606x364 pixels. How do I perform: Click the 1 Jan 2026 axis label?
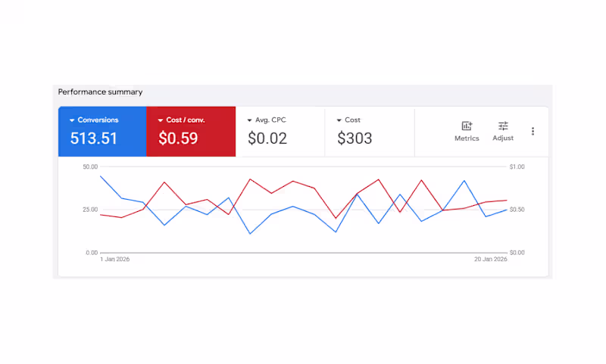[115, 259]
